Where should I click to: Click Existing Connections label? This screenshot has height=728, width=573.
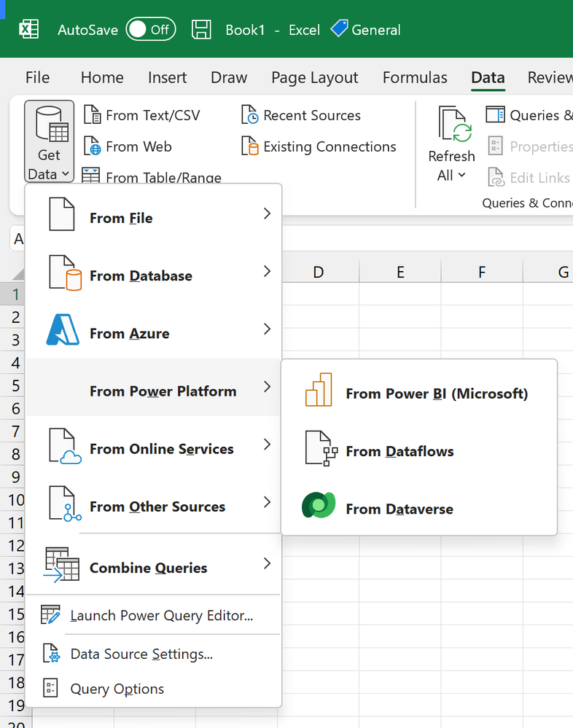pyautogui.click(x=330, y=146)
